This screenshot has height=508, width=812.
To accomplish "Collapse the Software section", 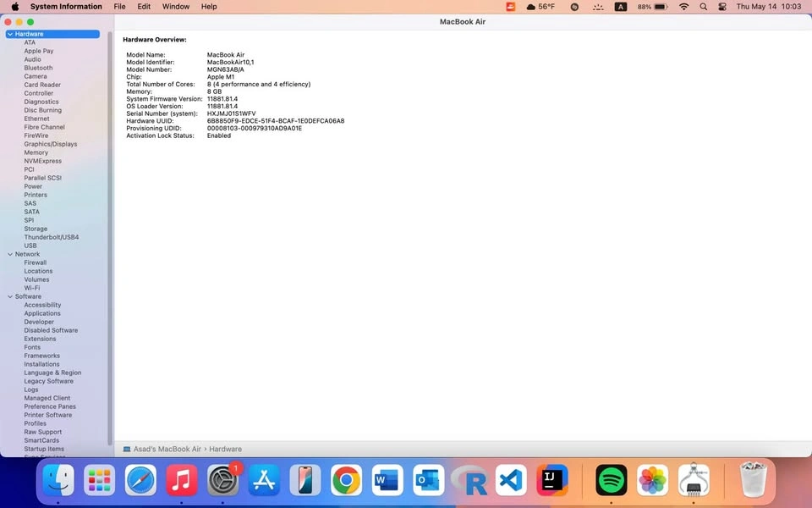I will click(x=10, y=296).
